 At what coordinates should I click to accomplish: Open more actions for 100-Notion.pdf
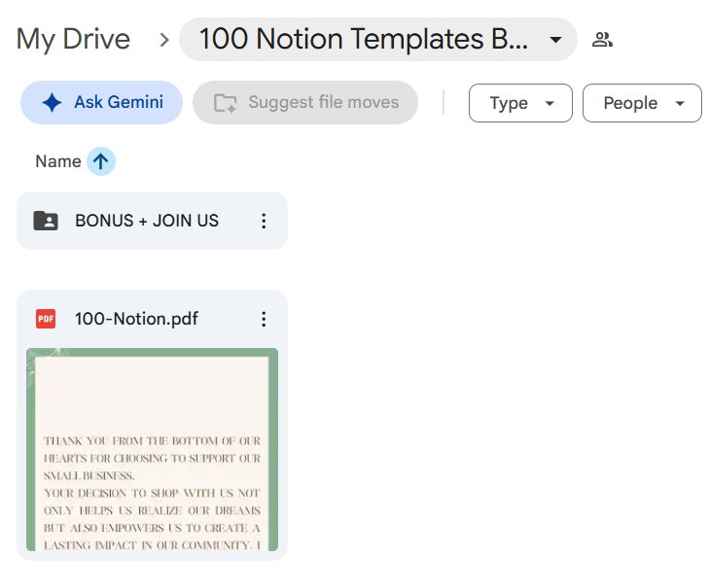point(264,319)
